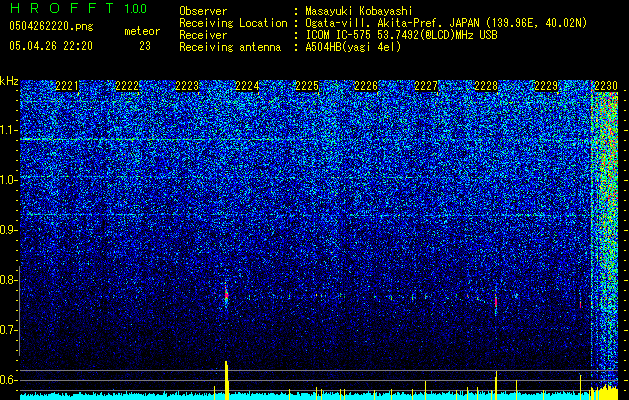Click the 2227 time marker
Image resolution: width=629 pixels, height=400 pixels.
(x=426, y=86)
